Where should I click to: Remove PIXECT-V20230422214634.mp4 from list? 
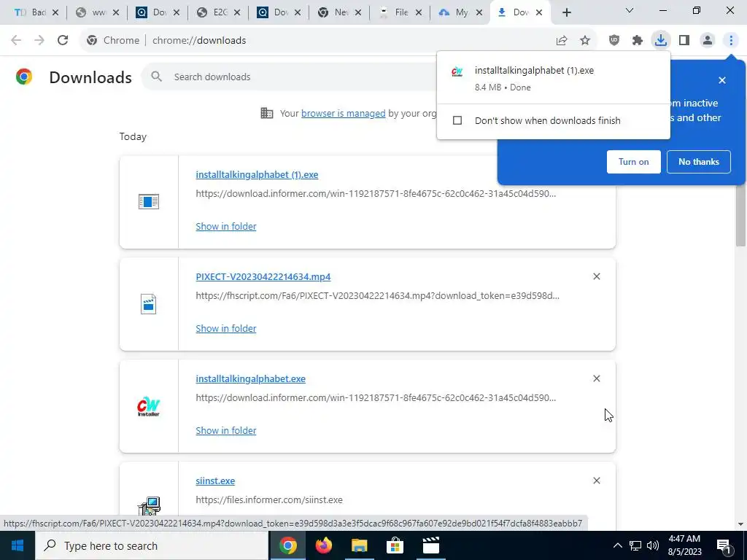click(597, 276)
